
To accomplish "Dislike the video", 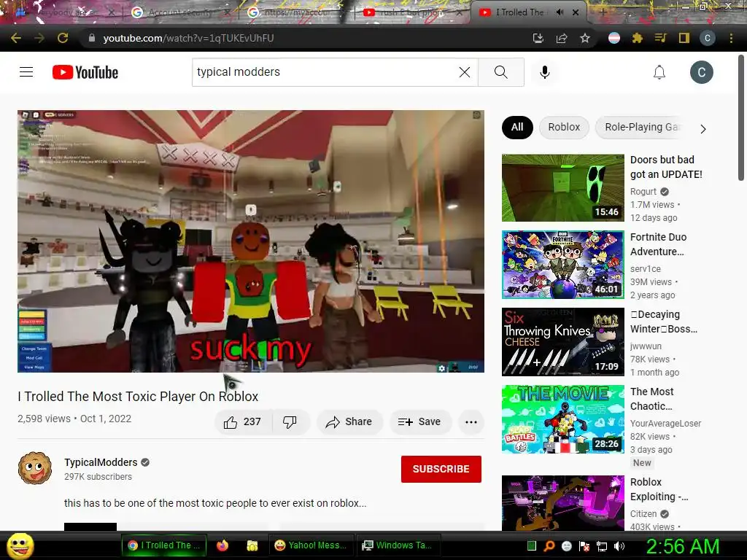I will (x=290, y=422).
